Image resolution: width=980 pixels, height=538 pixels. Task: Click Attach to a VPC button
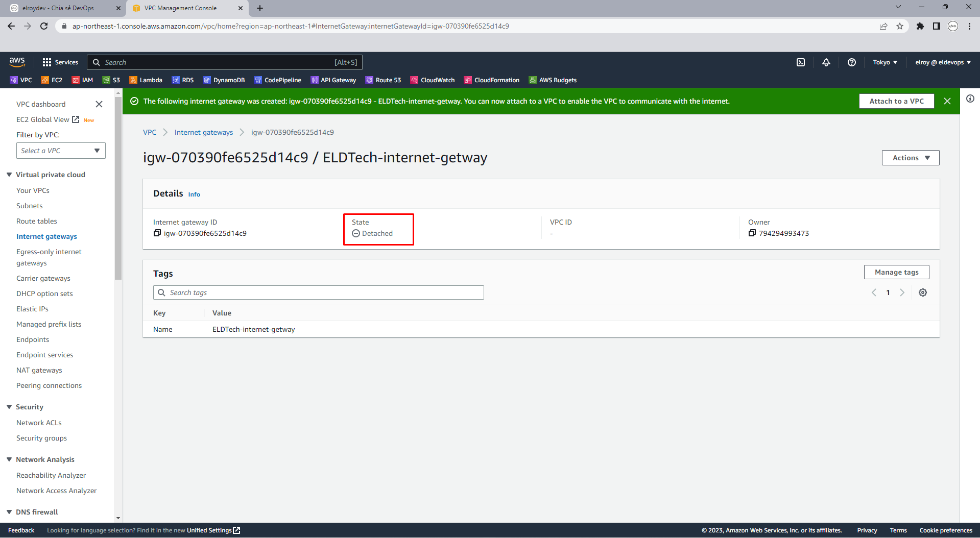(x=896, y=101)
